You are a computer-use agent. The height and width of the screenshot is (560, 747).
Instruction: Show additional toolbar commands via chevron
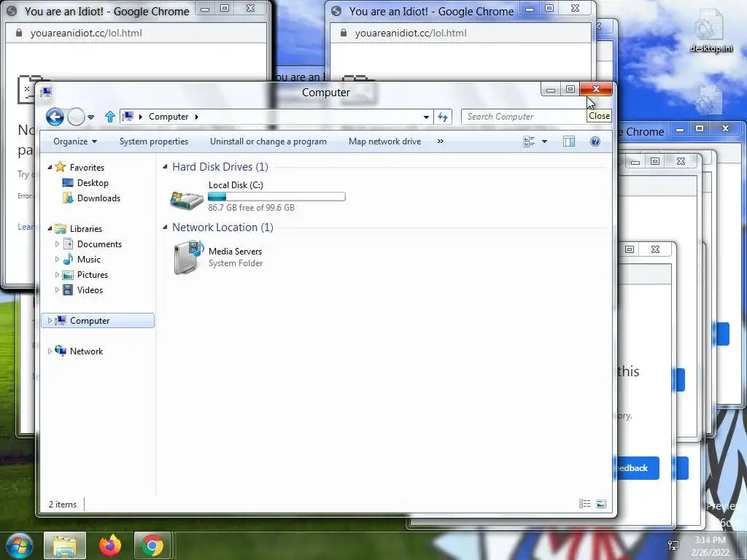point(440,141)
